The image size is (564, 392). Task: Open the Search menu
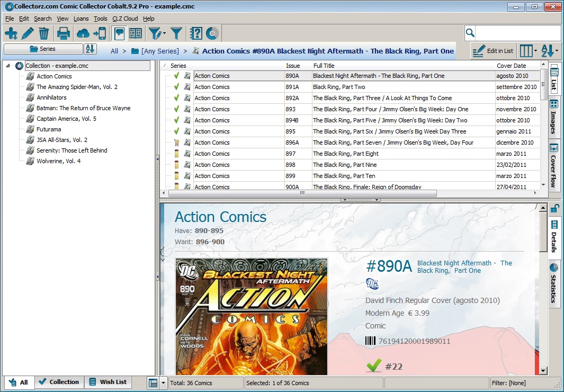43,19
